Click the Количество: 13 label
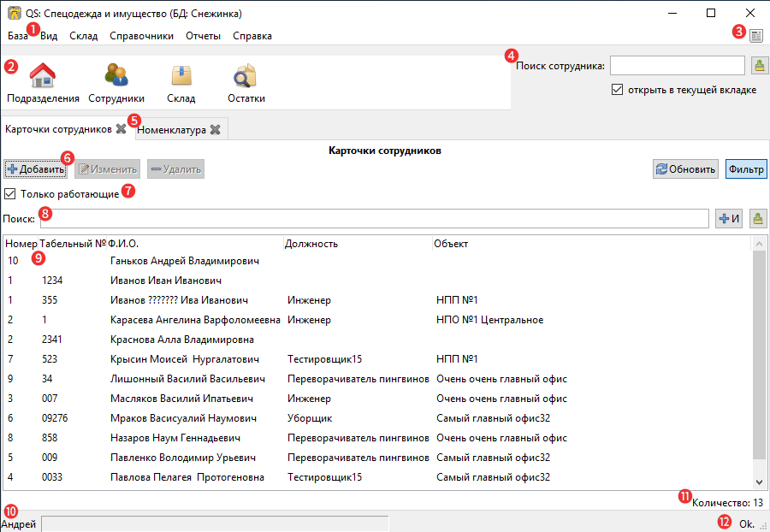The image size is (770, 532). click(x=727, y=503)
